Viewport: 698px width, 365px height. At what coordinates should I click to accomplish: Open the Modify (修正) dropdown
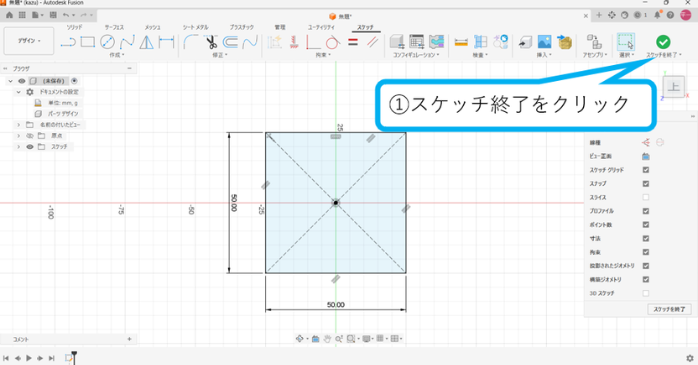click(x=220, y=55)
